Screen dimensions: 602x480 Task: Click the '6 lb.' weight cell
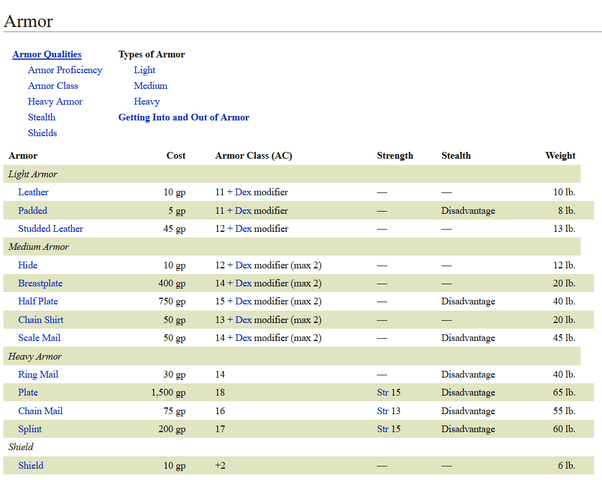[x=566, y=465]
